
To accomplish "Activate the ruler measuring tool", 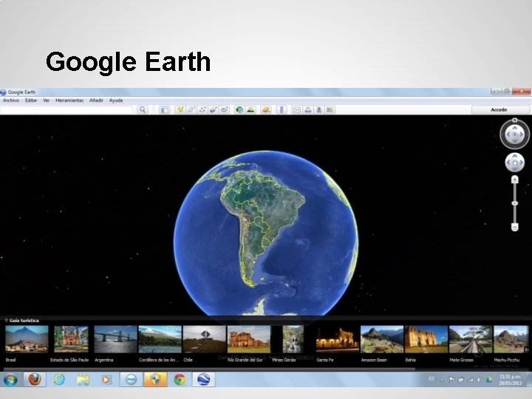I will (x=282, y=110).
